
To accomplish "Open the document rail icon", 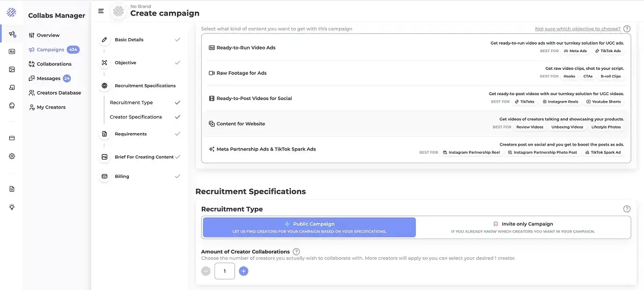I will coord(12,189).
